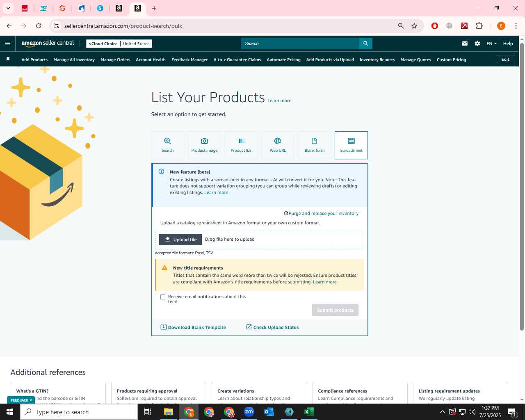
Task: Reload the page with refresh icon
Action: coord(39,26)
